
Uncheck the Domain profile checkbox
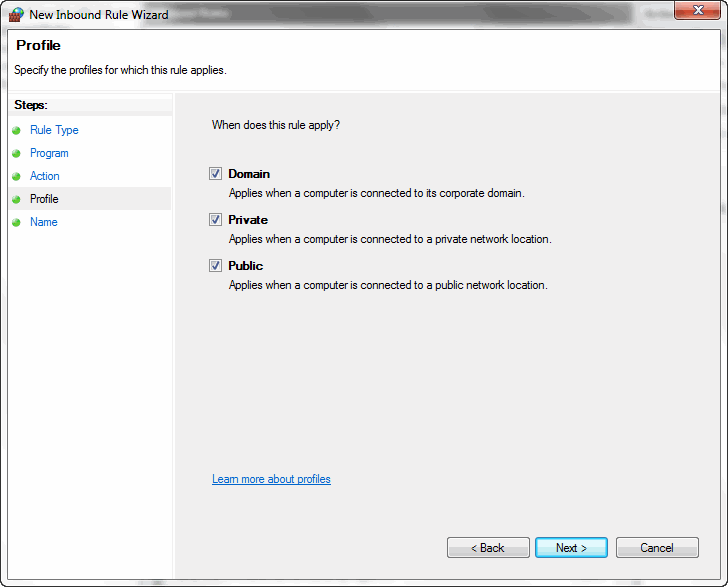(x=215, y=173)
